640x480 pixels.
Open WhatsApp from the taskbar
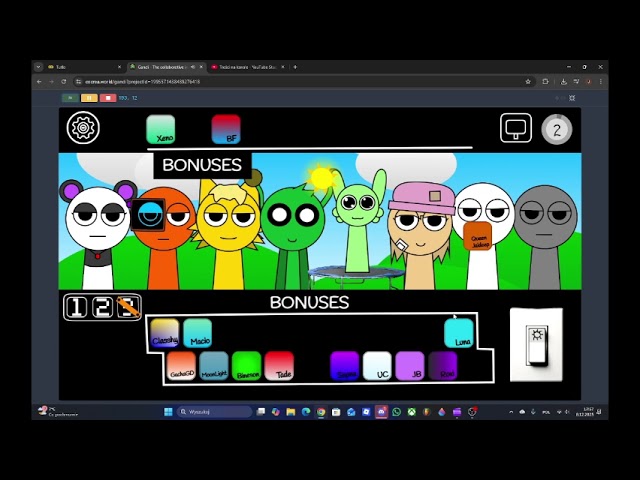[396, 412]
